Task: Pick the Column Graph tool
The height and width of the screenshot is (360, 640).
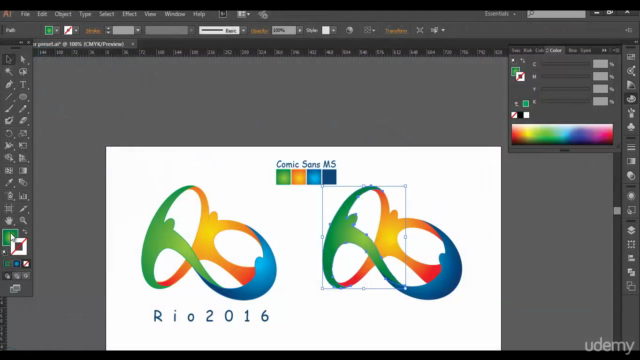Action: pos(23,196)
